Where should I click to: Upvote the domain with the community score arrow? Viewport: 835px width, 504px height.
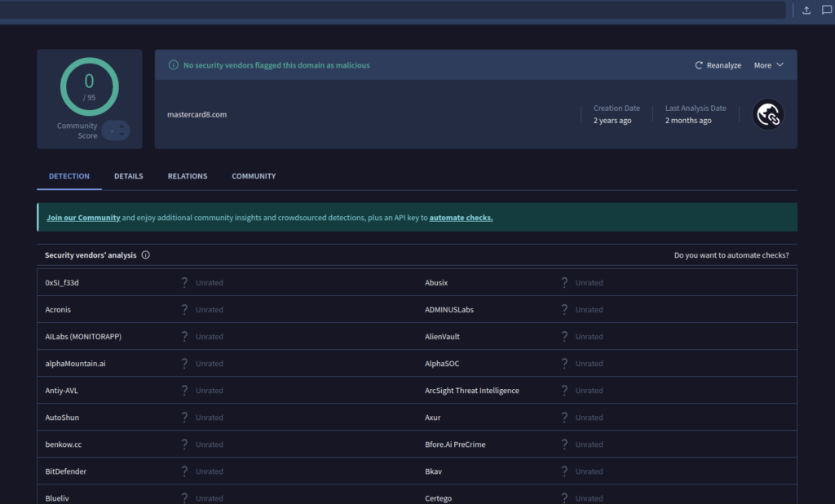click(121, 126)
